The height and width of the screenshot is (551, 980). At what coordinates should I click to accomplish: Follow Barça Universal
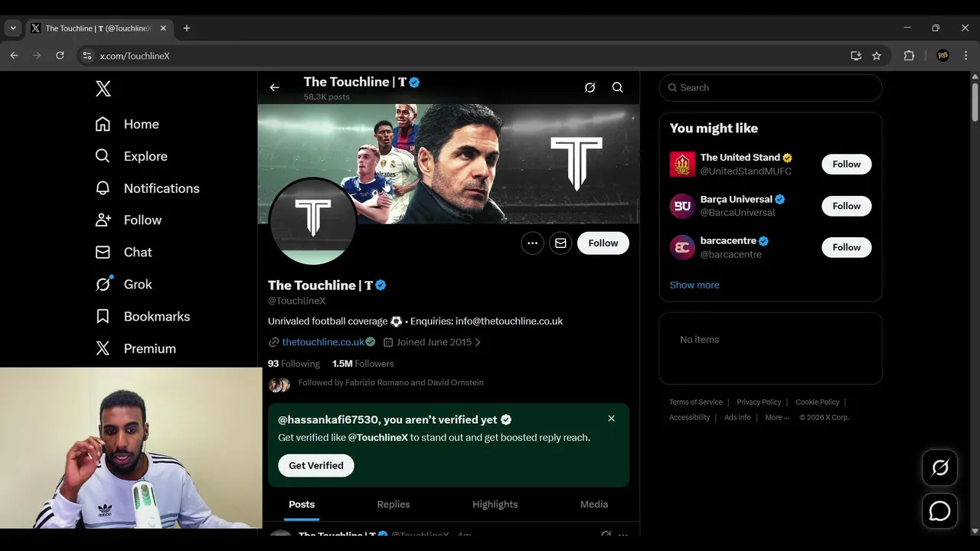tap(847, 206)
